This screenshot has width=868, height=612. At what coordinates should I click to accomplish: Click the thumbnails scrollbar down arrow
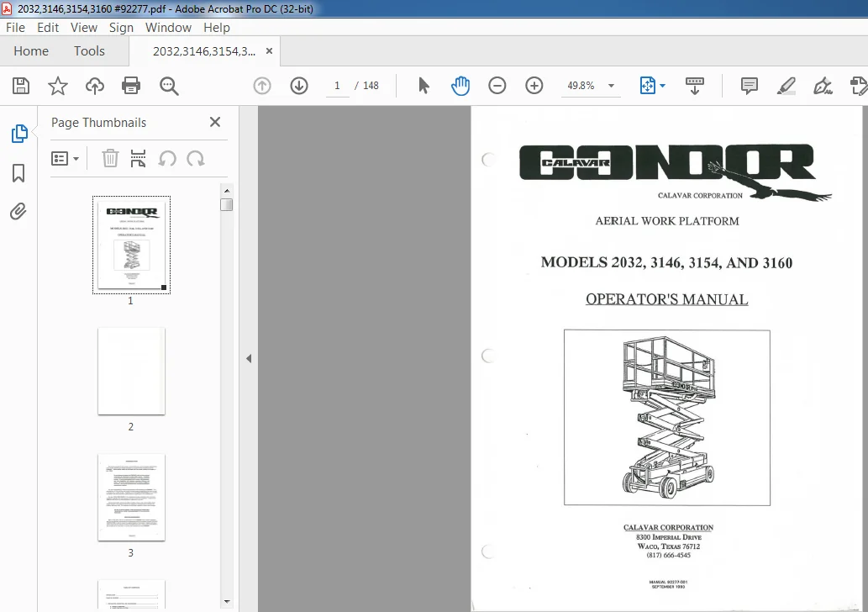click(x=226, y=601)
